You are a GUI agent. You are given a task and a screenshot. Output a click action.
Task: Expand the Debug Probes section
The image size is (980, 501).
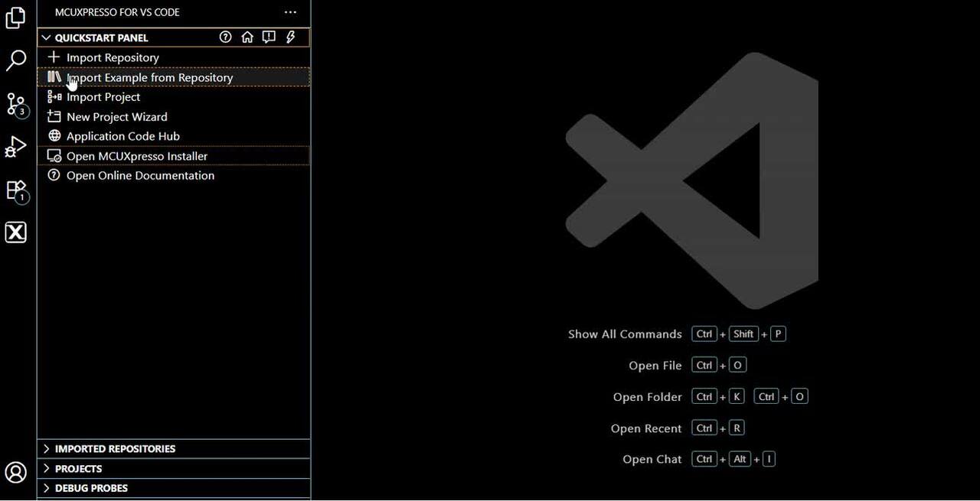pos(91,488)
